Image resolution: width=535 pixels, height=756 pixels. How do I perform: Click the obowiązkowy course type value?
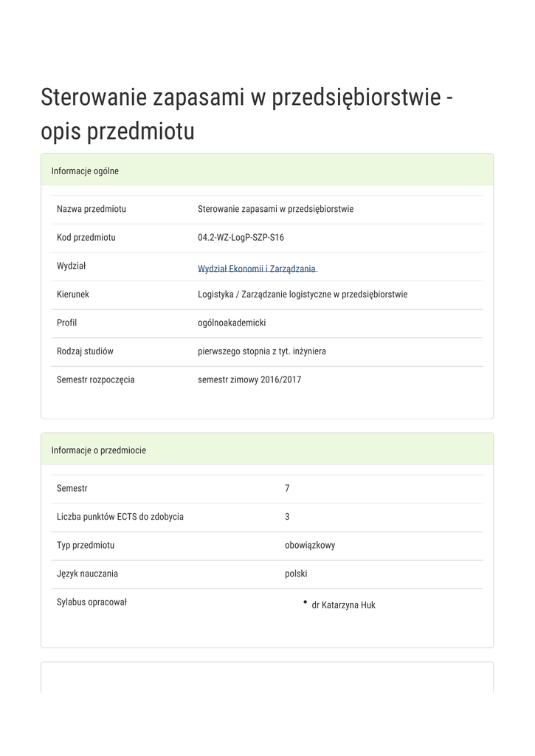[x=310, y=546]
